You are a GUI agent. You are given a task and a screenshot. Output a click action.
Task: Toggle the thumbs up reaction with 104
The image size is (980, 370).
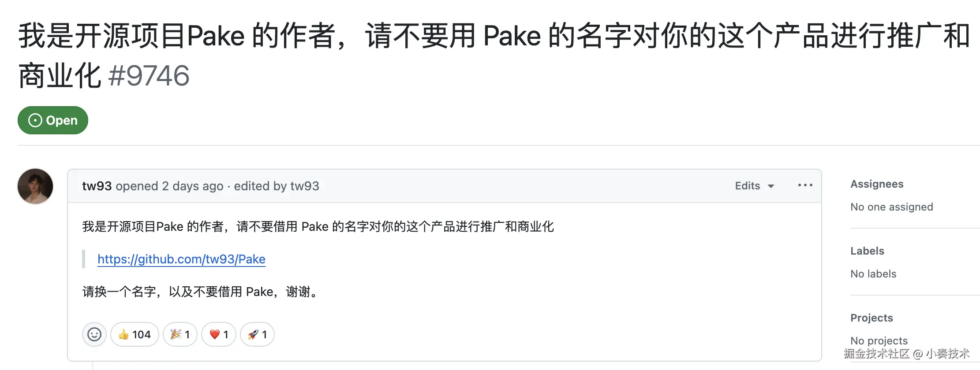coord(135,334)
